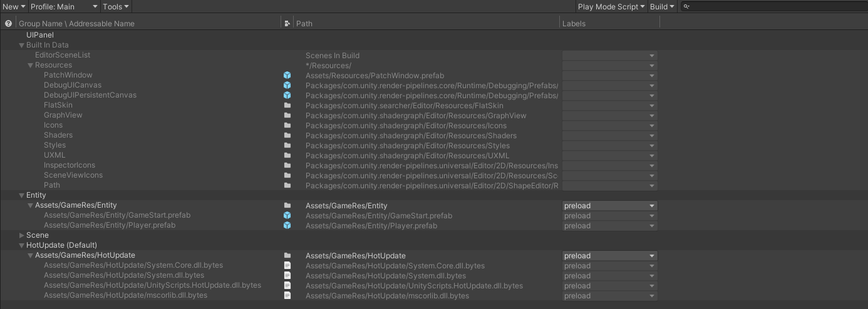Screen dimensions: 868x309
Task: Click the prefab cube icon for PatchWindow
Action: [287, 75]
